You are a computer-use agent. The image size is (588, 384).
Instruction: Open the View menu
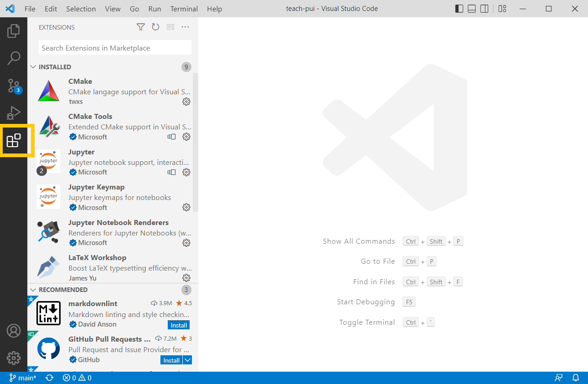coord(113,9)
